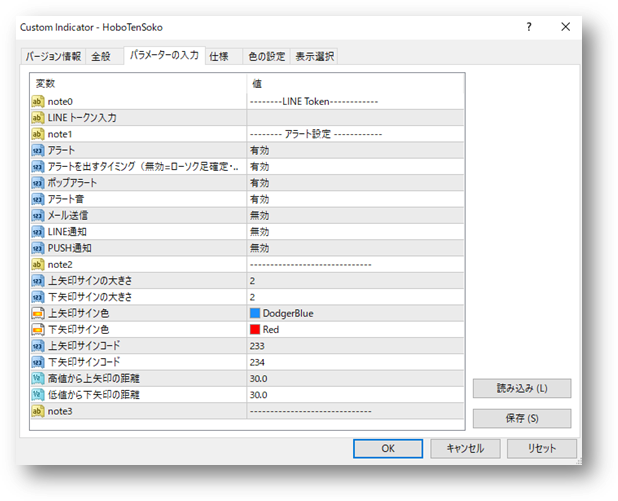Click the アラート設定 note1 value
The width and height of the screenshot is (618, 501).
coord(355,134)
